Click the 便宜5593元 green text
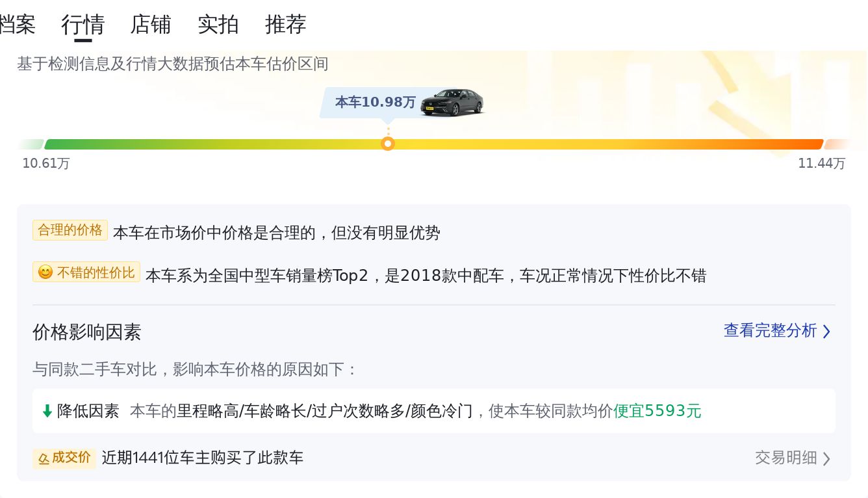 pyautogui.click(x=657, y=411)
